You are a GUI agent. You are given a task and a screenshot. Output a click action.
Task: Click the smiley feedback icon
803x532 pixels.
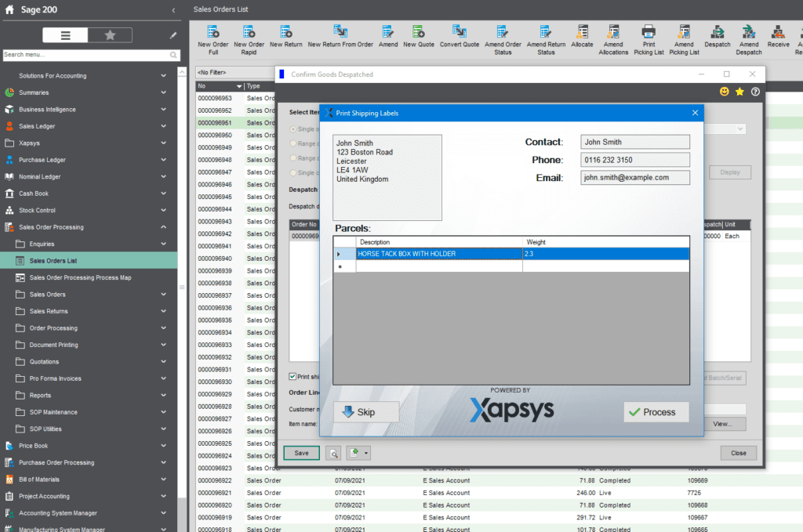pyautogui.click(x=724, y=92)
